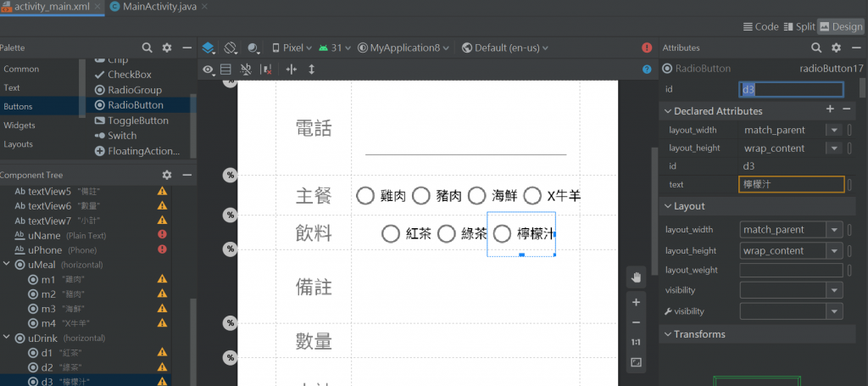Open the view options eye icon

pyautogui.click(x=209, y=70)
